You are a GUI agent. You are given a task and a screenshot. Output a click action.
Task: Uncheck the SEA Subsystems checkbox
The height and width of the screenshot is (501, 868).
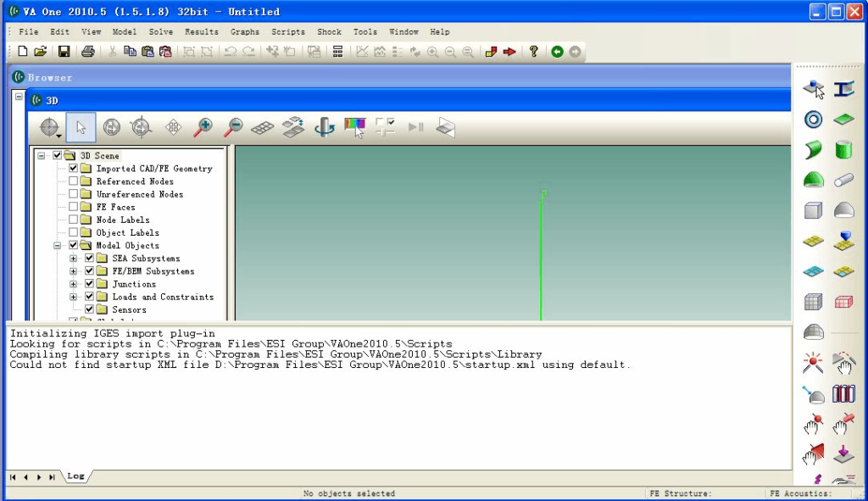coord(89,258)
